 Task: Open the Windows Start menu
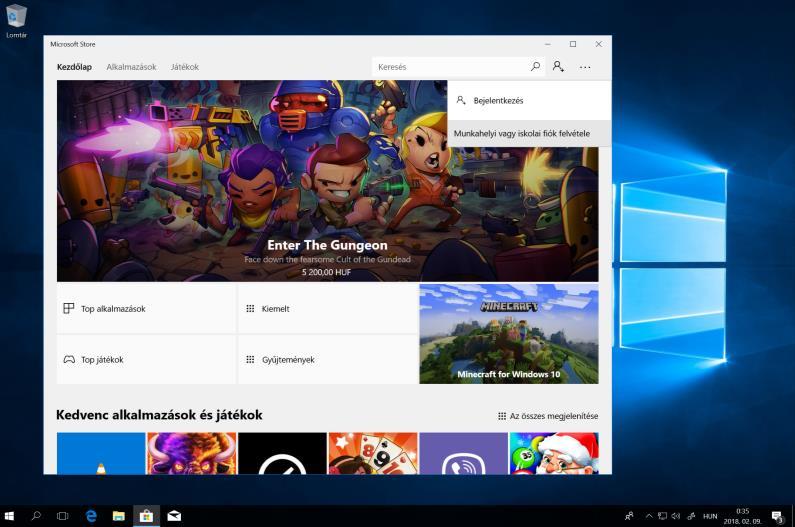[x=9, y=516]
